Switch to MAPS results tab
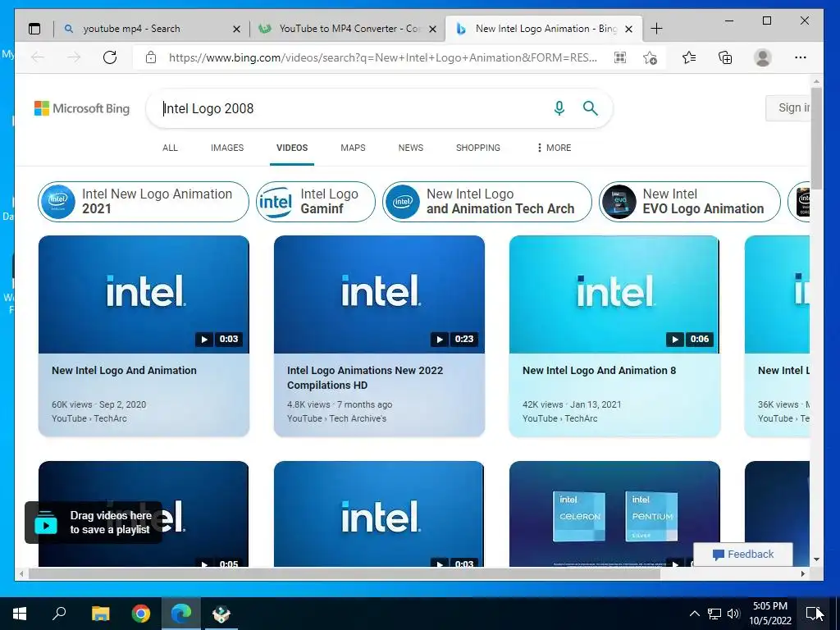Image resolution: width=840 pixels, height=630 pixels. pyautogui.click(x=353, y=148)
